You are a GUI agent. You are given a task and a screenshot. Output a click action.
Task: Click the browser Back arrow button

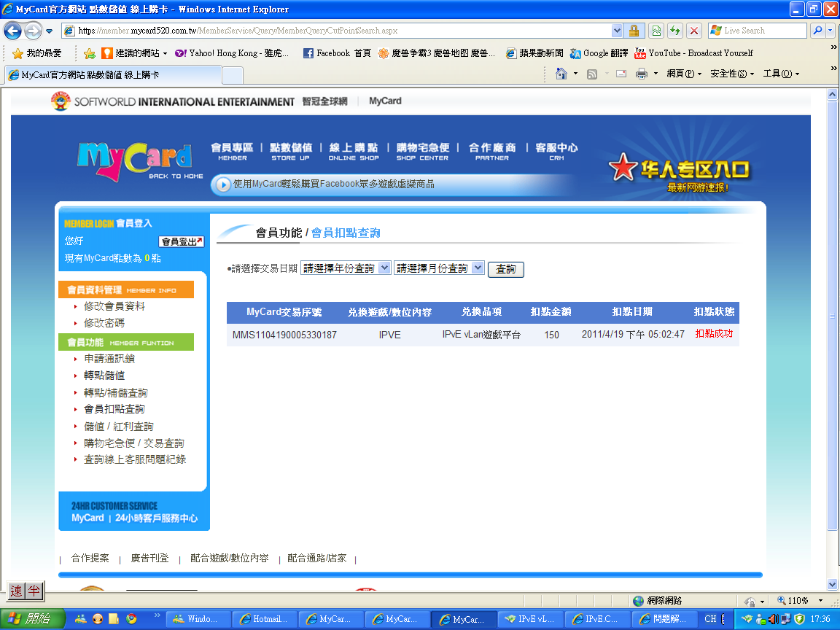pos(12,31)
